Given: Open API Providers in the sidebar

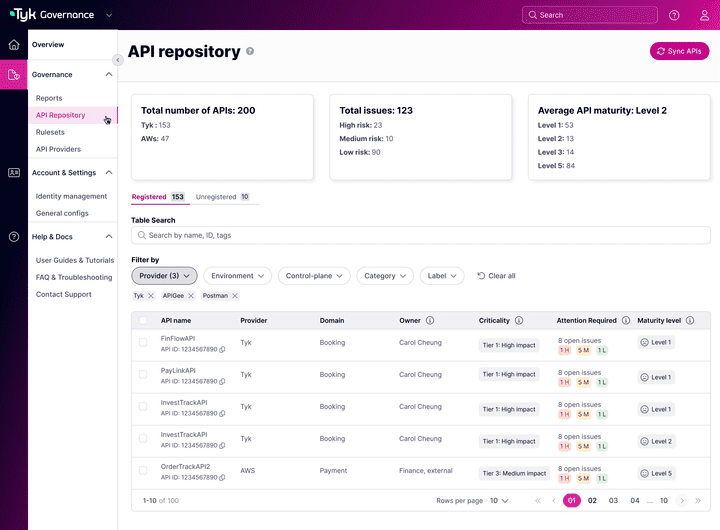Looking at the screenshot, I should [58, 149].
